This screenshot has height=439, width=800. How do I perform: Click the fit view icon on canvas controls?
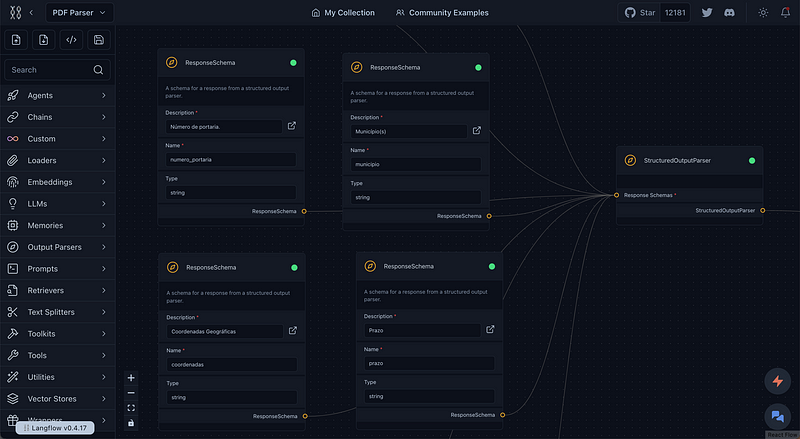(x=131, y=408)
